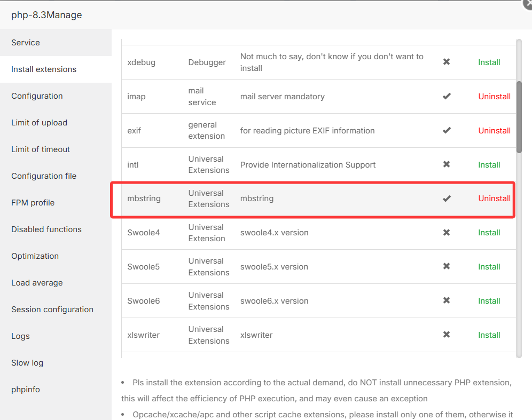Open the Disabled functions tab
The height and width of the screenshot is (420, 532).
[x=46, y=229]
